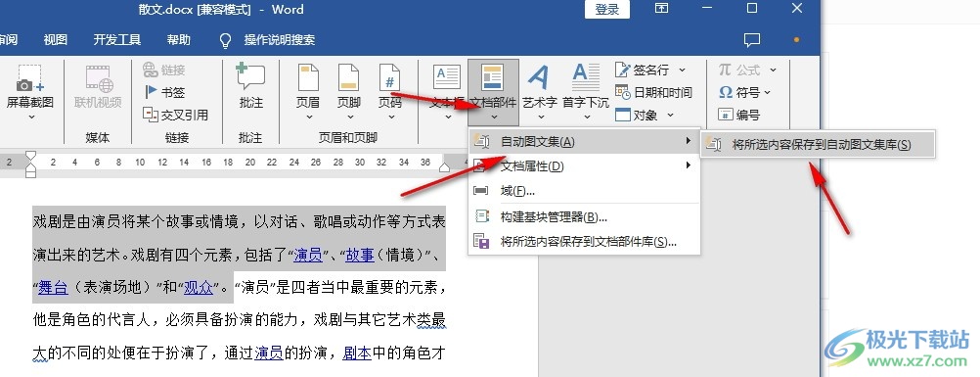Insert an 对象 object

pyautogui.click(x=638, y=116)
